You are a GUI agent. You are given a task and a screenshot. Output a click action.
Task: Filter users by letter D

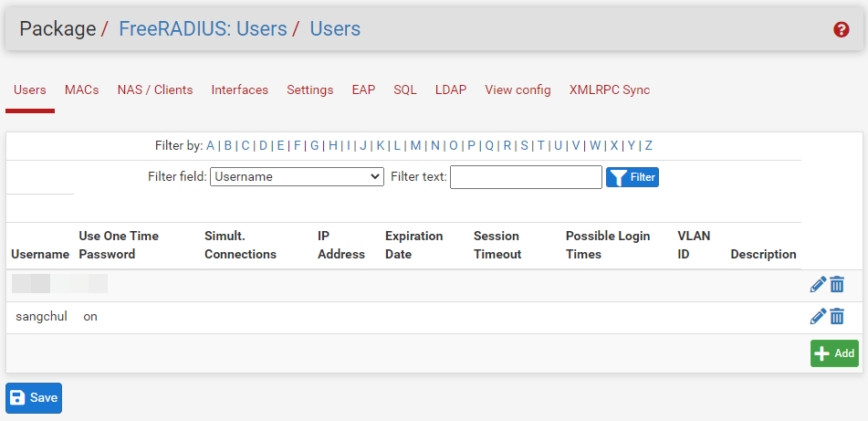pyautogui.click(x=263, y=146)
